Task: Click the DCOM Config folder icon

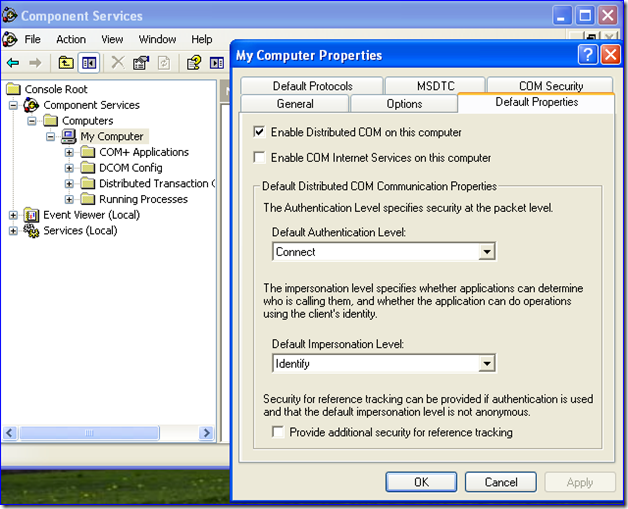Action: (88, 168)
